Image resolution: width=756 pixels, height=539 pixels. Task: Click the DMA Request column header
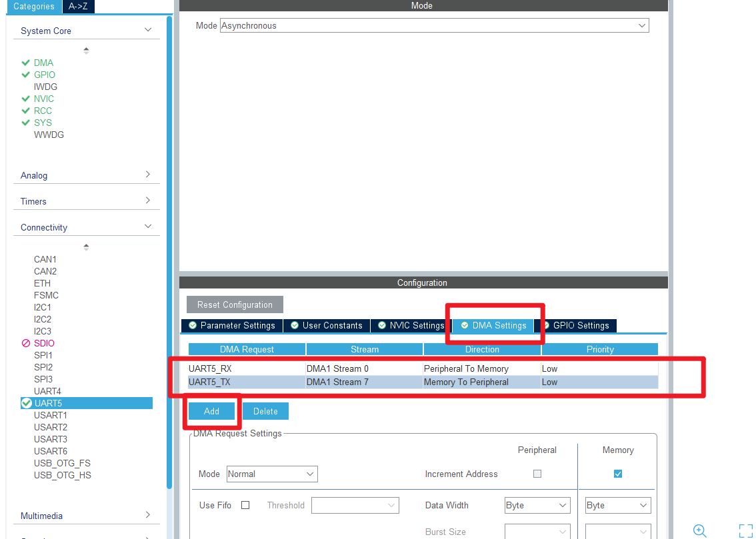[x=247, y=349]
